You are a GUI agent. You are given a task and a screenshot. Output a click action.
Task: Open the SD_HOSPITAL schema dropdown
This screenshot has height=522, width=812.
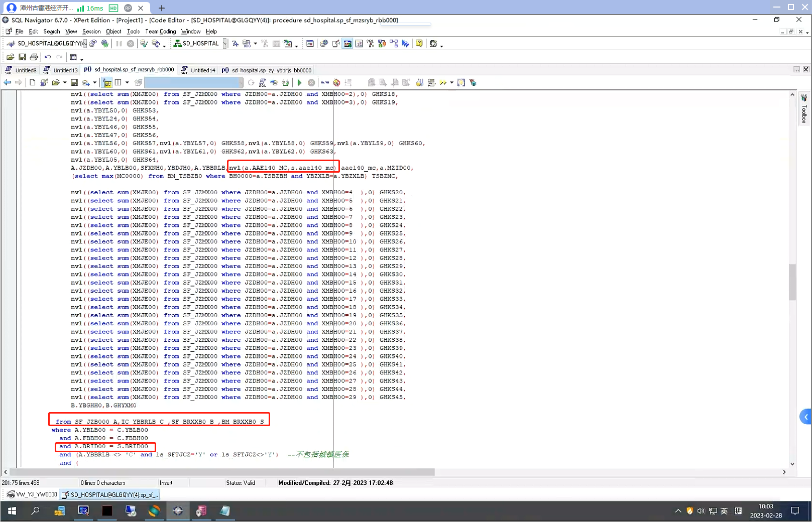point(224,44)
